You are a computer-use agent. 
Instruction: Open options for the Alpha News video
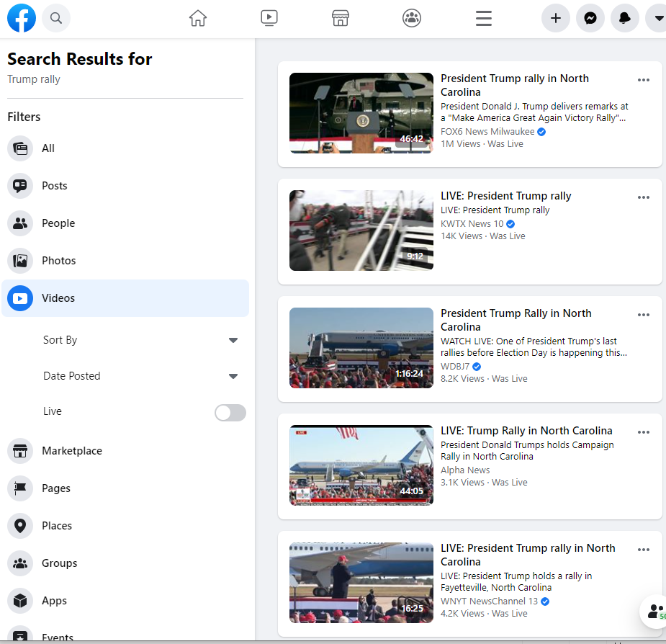644,432
